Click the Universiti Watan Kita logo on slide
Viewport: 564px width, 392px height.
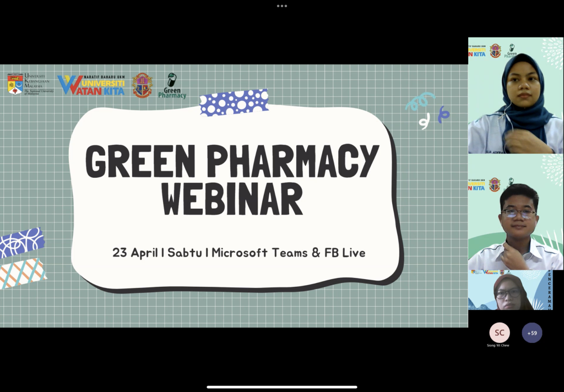pyautogui.click(x=91, y=85)
